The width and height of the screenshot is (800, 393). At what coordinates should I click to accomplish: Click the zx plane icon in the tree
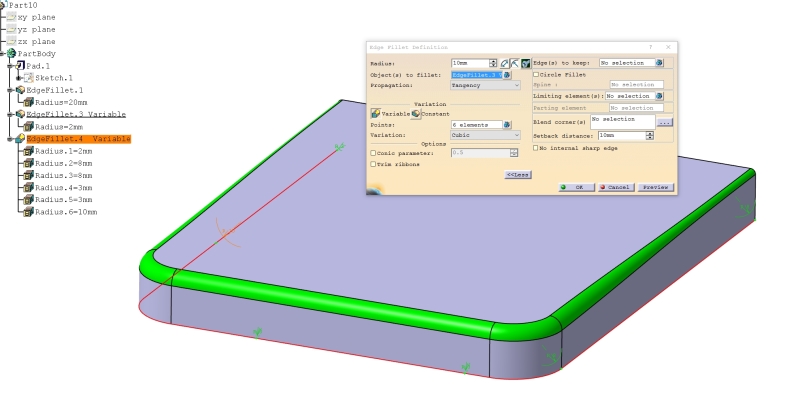tap(11, 41)
